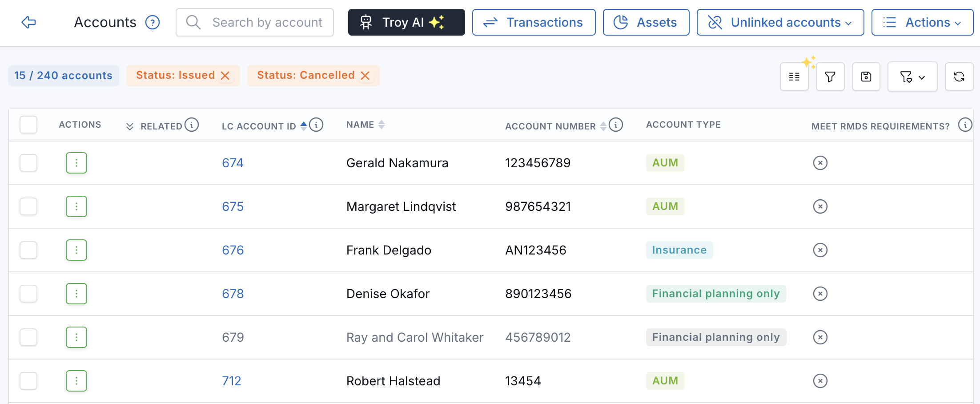Refresh the accounts table

(x=959, y=77)
